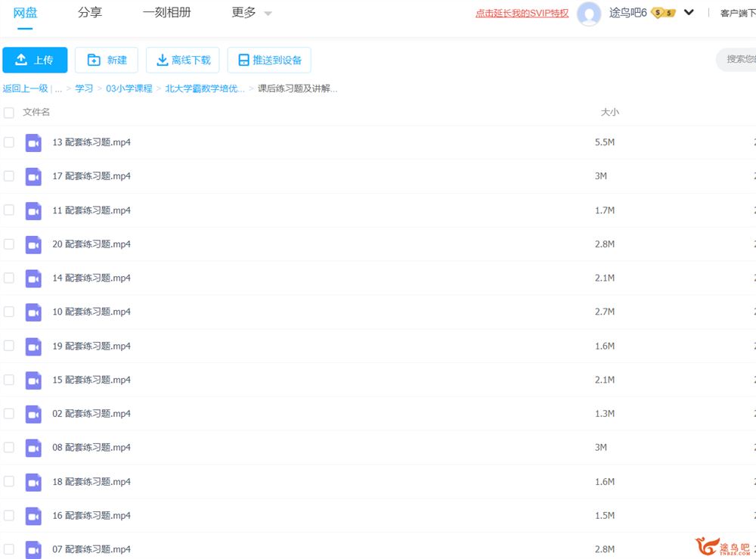Click the video icon for 18 配套练习题.mp4
Image resolution: width=756 pixels, height=559 pixels.
click(33, 482)
